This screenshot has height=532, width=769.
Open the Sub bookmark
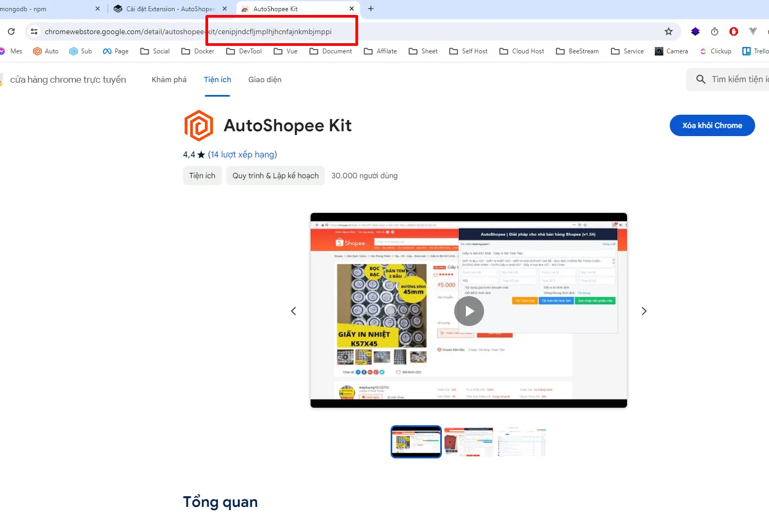(x=81, y=51)
